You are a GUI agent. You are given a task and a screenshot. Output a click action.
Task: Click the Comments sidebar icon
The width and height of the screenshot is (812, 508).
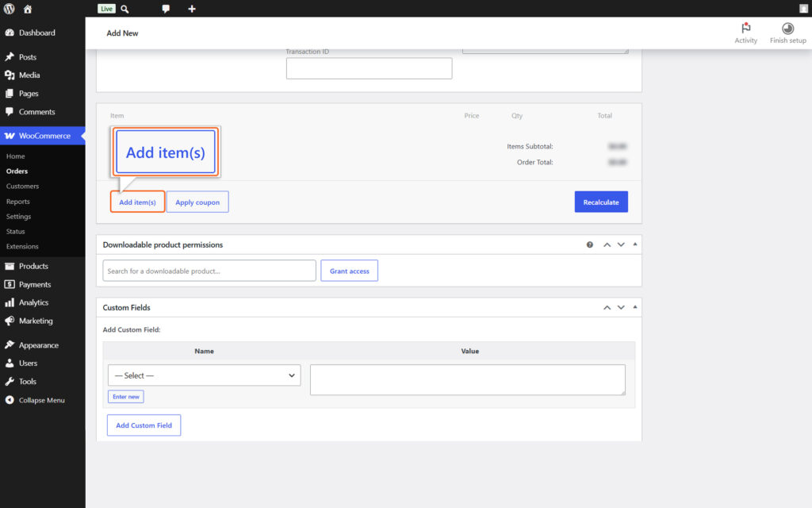coord(10,111)
